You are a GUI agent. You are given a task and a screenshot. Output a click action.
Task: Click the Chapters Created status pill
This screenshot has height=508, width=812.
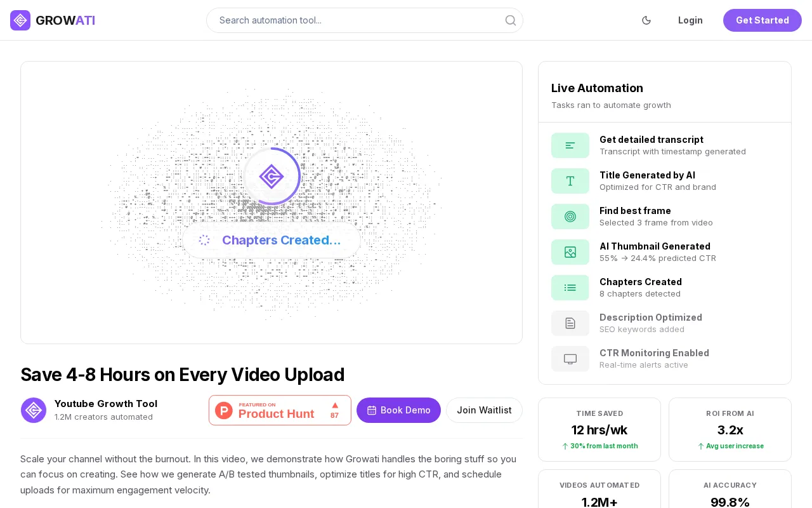pos(272,240)
